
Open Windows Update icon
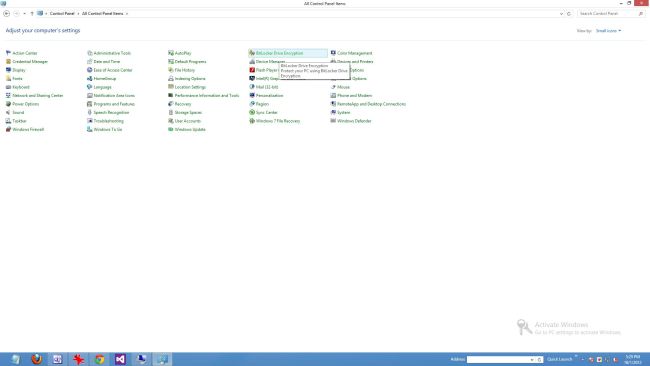pos(170,129)
